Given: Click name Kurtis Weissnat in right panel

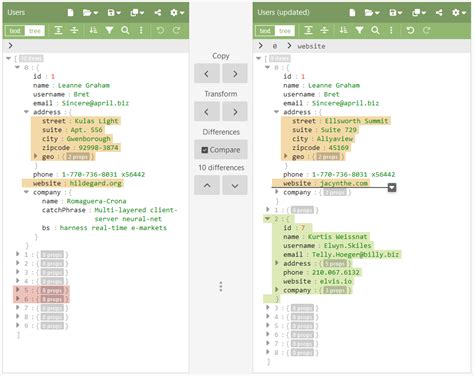Looking at the screenshot, I should pyautogui.click(x=337, y=237).
